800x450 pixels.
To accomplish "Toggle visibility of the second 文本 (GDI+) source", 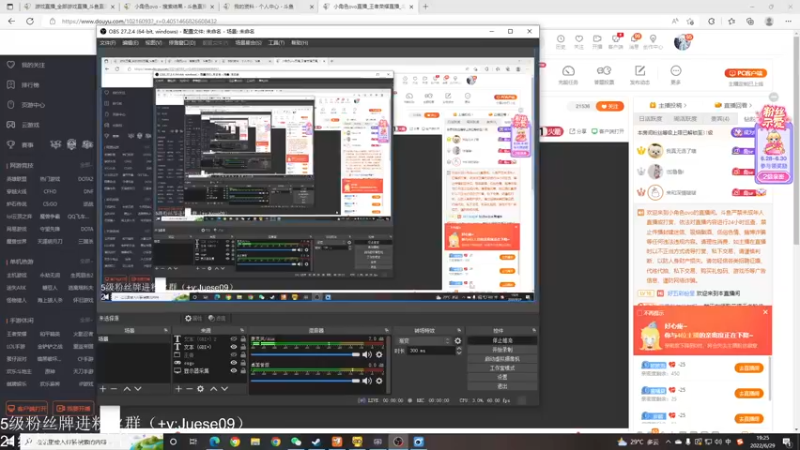I will [x=234, y=347].
